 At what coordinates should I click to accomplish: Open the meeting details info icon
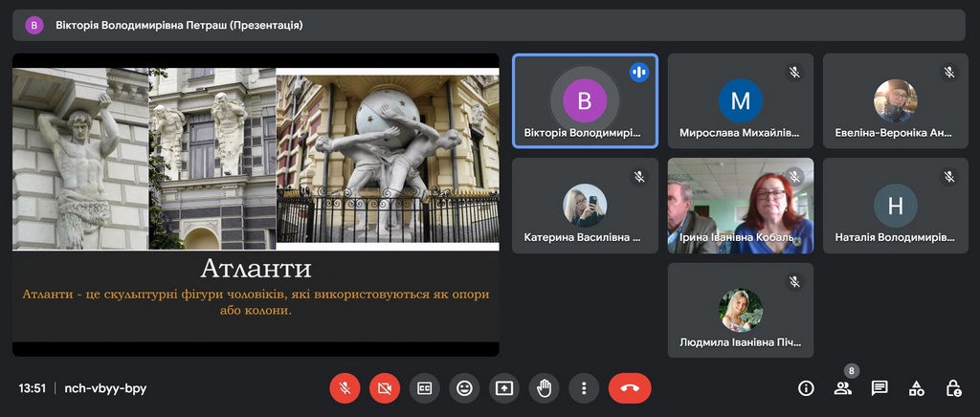[x=806, y=388]
